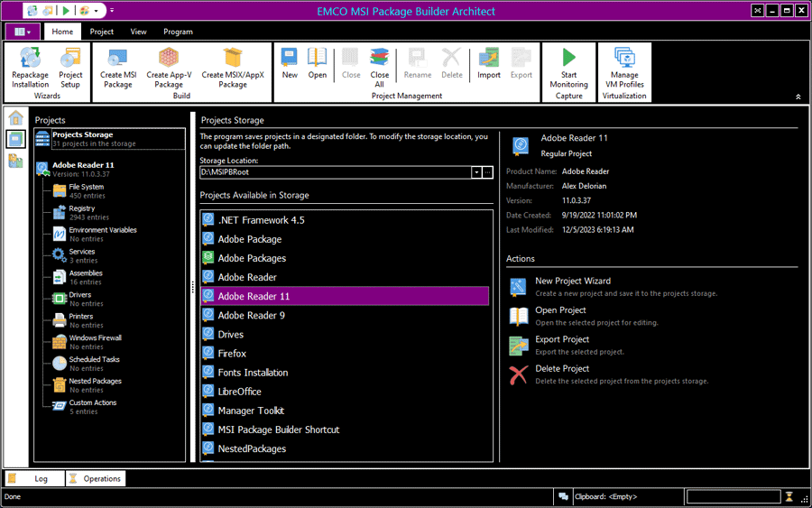Screen dimensions: 812x508
Task: Open the Log tab at bottom
Action: pyautogui.click(x=34, y=478)
